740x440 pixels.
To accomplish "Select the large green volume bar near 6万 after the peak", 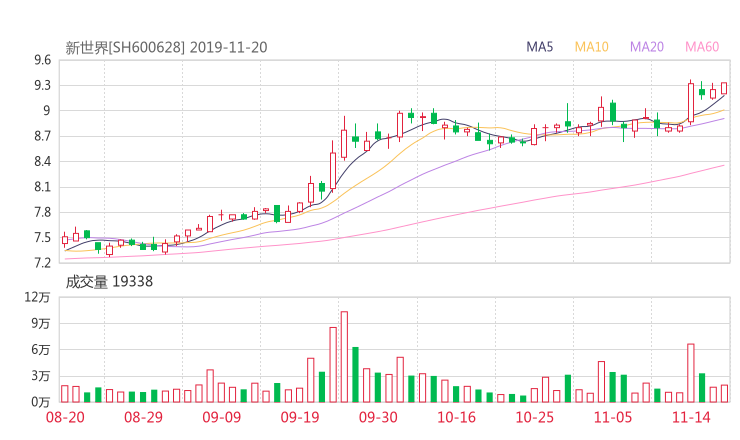I will [355, 375].
